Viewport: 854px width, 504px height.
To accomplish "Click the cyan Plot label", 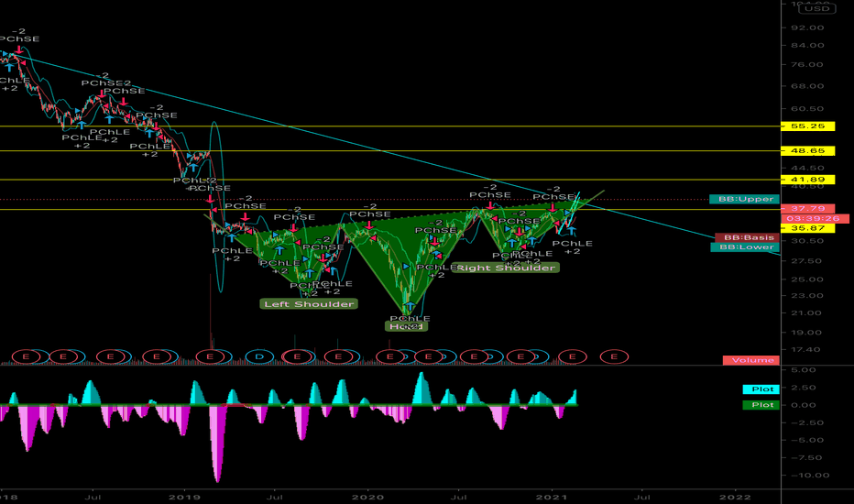I will click(761, 389).
